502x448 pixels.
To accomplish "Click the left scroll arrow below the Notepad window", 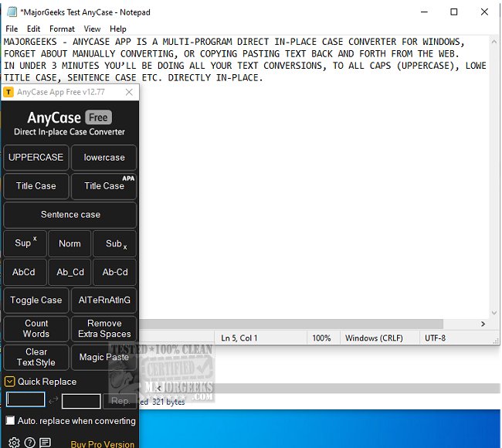I will pos(158,389).
